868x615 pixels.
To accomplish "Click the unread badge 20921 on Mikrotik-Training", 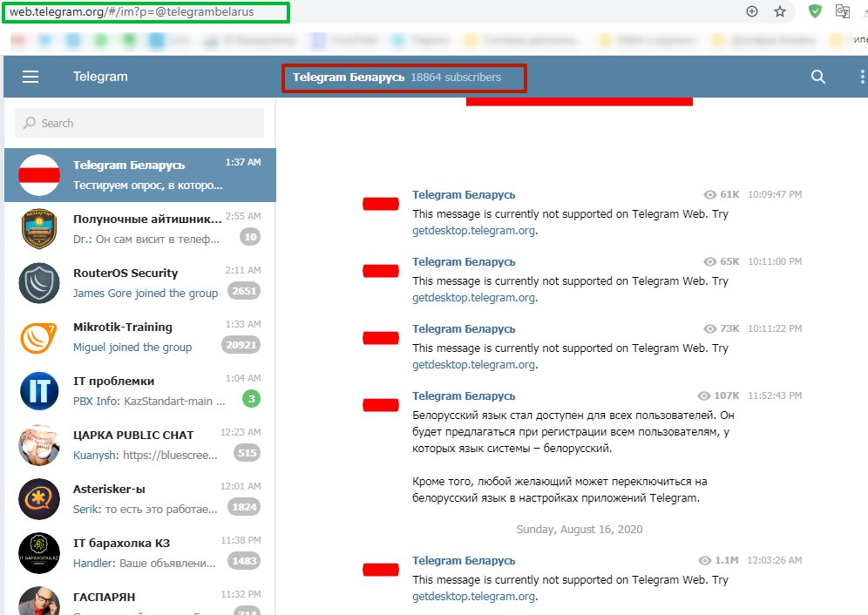I will pos(241,345).
